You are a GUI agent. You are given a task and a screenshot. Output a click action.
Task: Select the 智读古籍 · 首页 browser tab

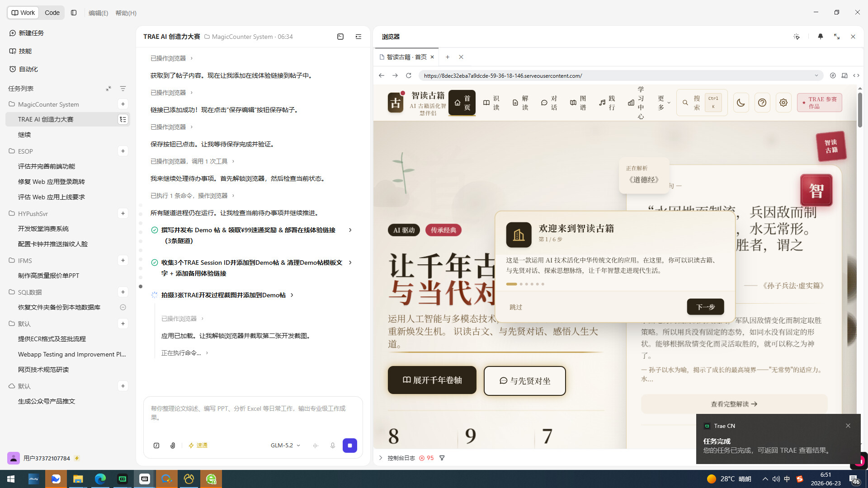[x=406, y=57]
